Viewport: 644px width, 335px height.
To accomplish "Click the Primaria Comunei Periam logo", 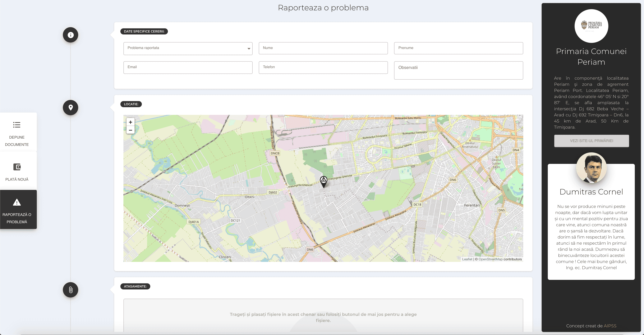I will coord(591,26).
